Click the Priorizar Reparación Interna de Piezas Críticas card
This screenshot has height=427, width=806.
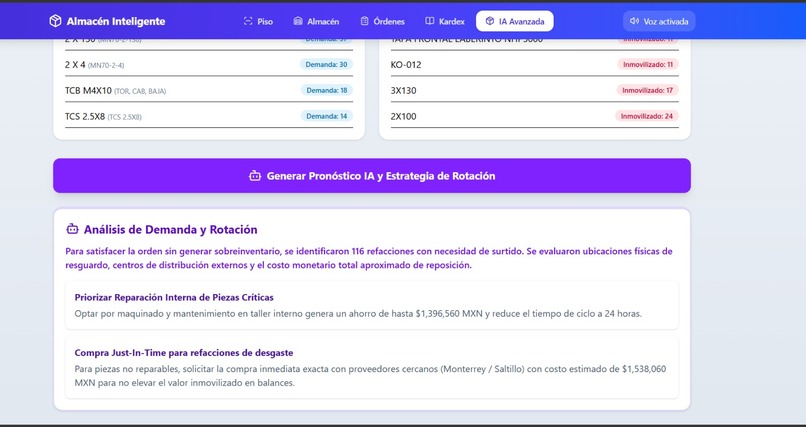point(372,305)
